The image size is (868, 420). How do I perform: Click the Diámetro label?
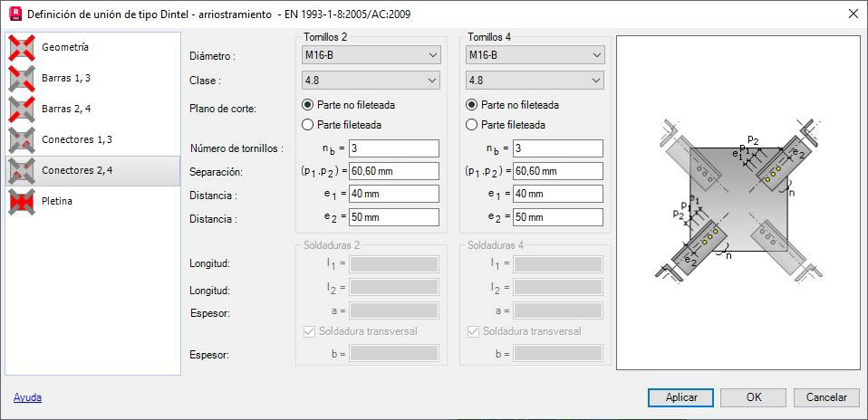[213, 56]
